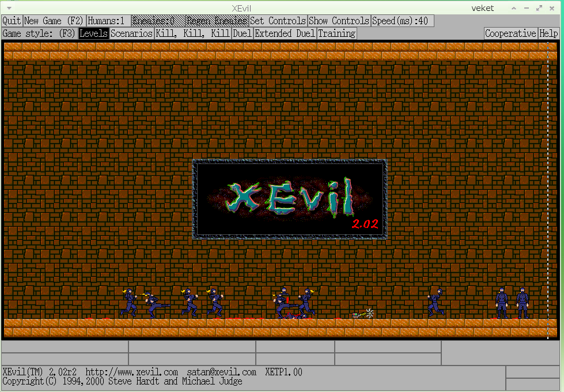Click the window menu arrow in title bar
This screenshot has height=392, width=564.
coord(9,8)
